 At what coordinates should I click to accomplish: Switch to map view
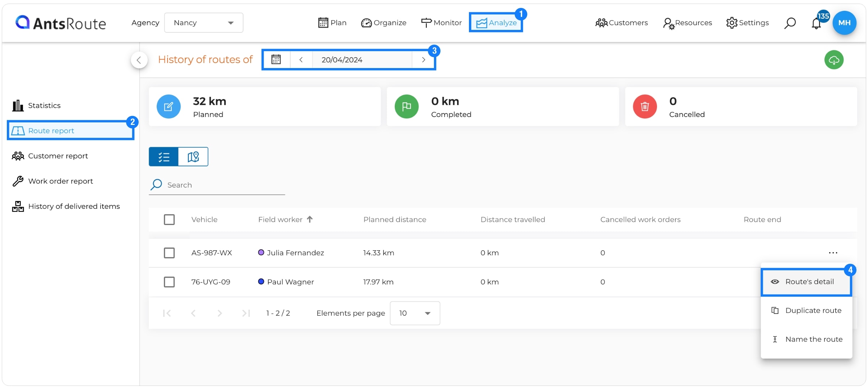pyautogui.click(x=193, y=157)
